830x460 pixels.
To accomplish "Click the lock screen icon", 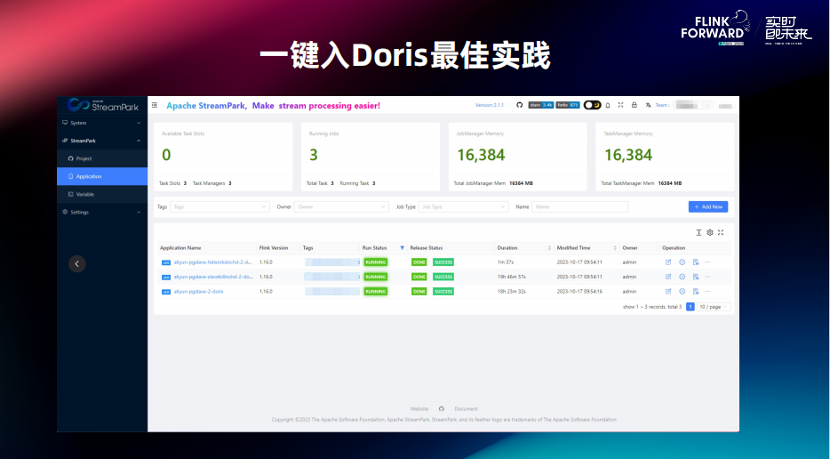I will pos(634,105).
